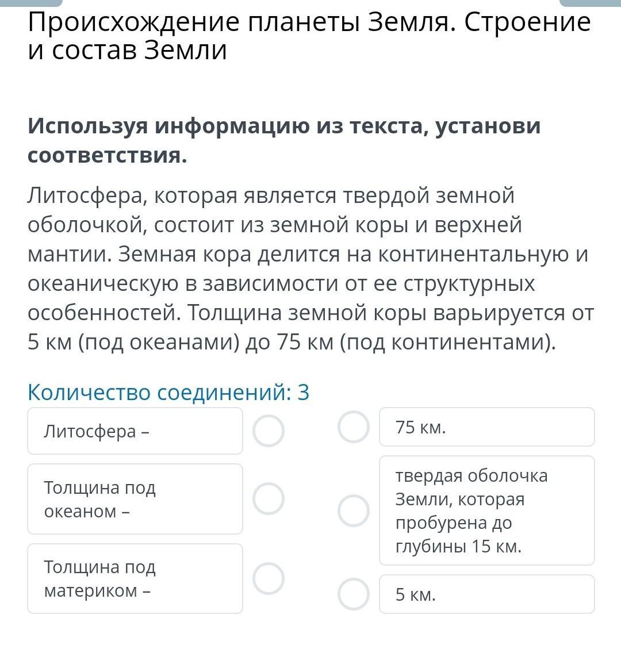Select the connector circle beside 'Толщина под материком –'

269,578
